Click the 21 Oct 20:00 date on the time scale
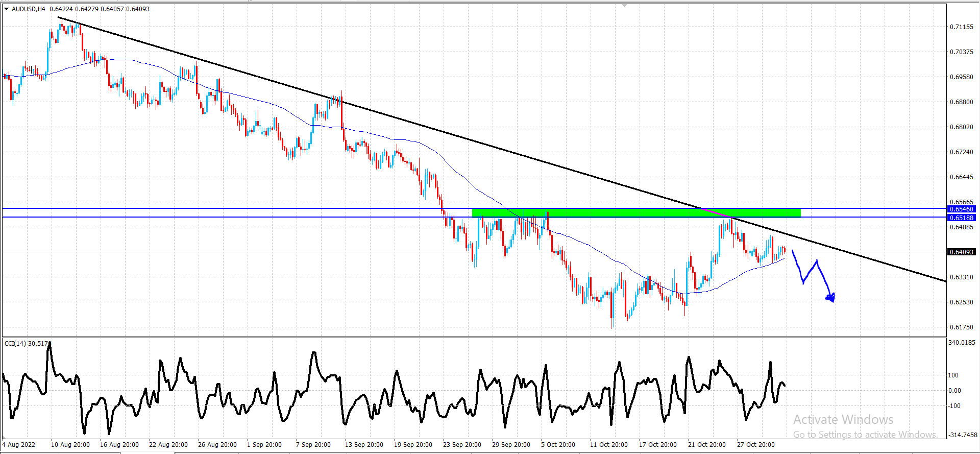980x454 pixels. pyautogui.click(x=706, y=444)
